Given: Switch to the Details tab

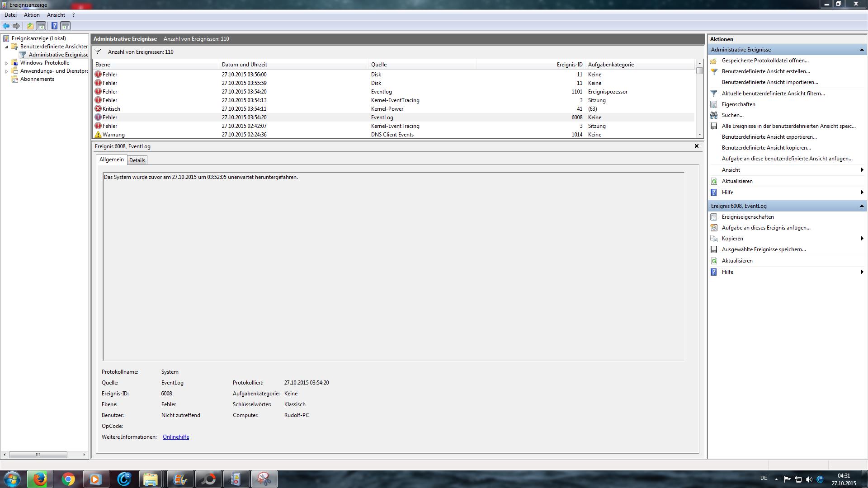Looking at the screenshot, I should coord(137,160).
